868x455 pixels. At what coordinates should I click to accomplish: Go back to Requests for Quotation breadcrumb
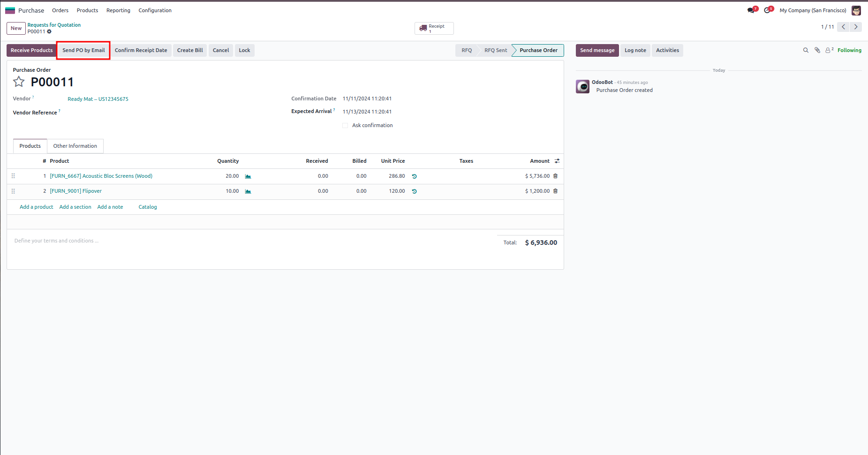click(54, 25)
